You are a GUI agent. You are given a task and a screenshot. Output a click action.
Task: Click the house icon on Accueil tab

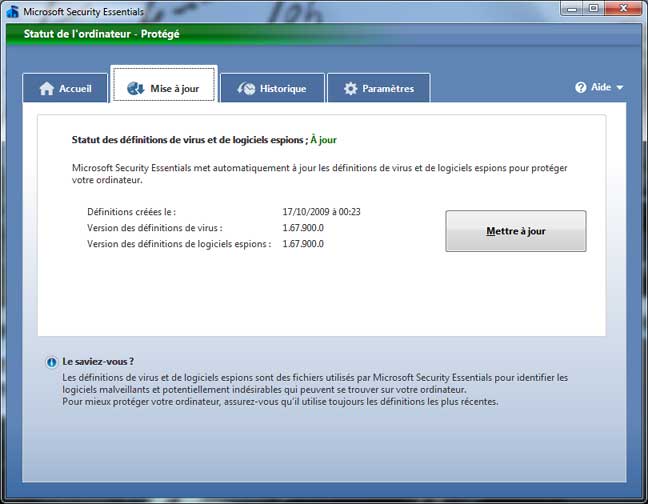[x=46, y=88]
